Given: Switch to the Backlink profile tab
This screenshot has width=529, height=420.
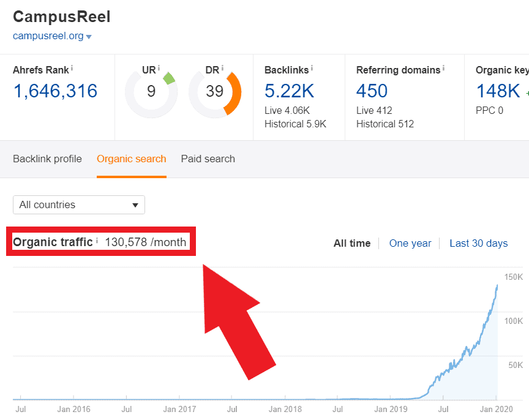Looking at the screenshot, I should coord(47,159).
